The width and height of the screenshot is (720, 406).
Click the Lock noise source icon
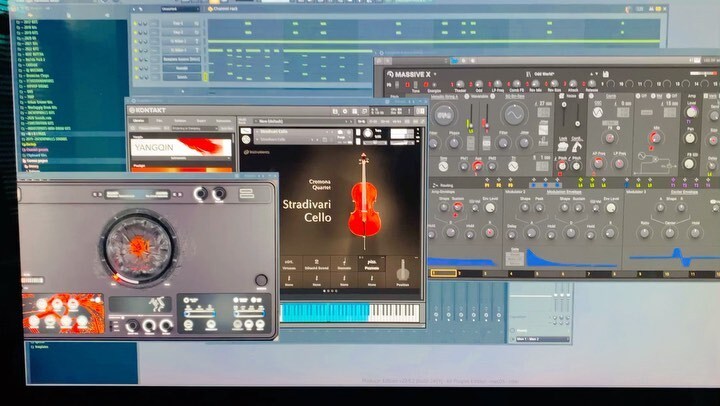click(x=562, y=146)
